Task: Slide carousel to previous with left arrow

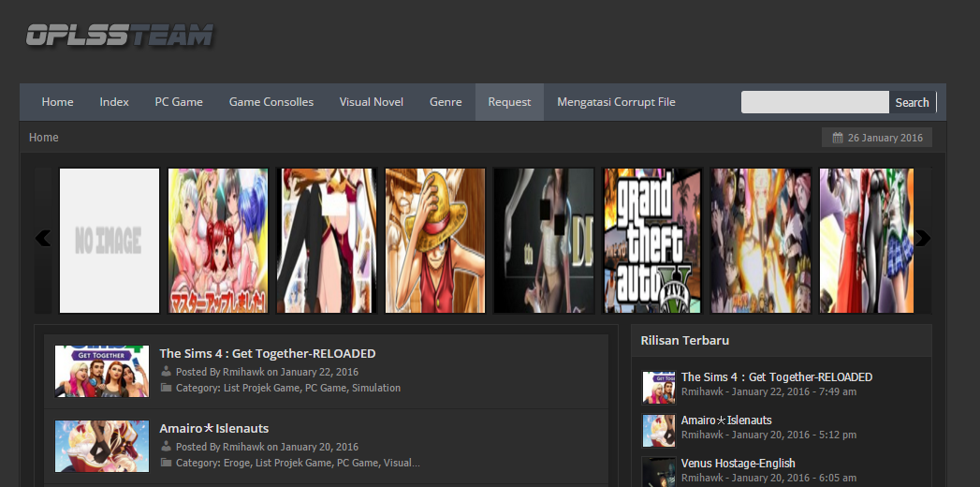Action: click(x=43, y=238)
